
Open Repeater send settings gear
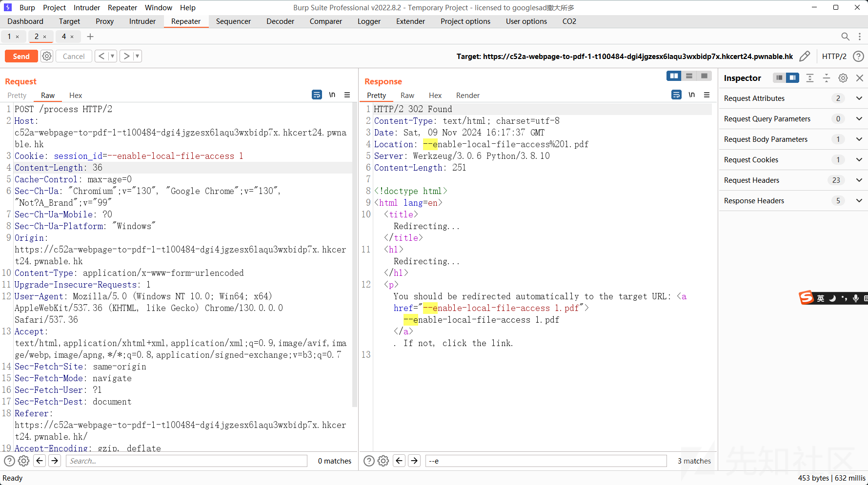coord(47,56)
